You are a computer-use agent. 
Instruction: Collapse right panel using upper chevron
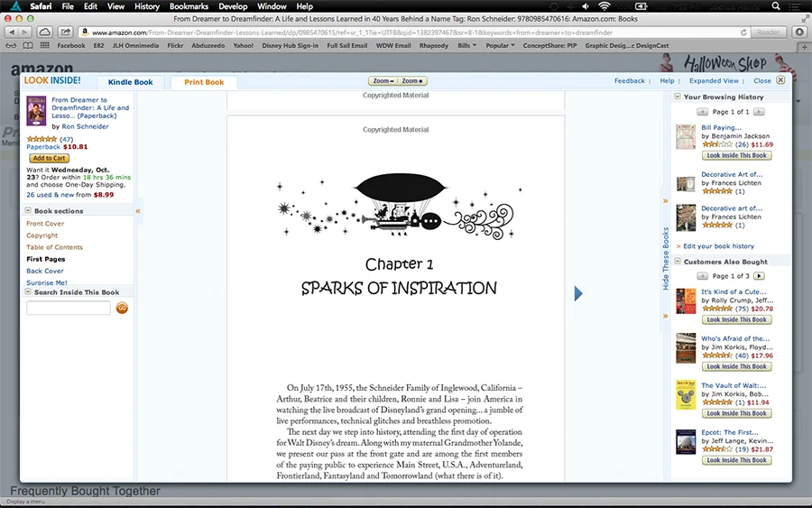point(666,201)
